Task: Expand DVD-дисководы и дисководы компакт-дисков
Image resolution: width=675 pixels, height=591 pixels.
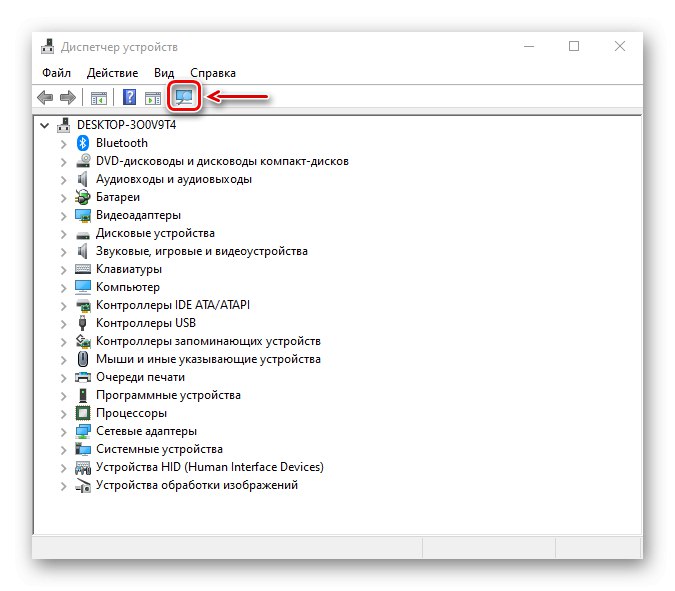Action: (x=64, y=162)
